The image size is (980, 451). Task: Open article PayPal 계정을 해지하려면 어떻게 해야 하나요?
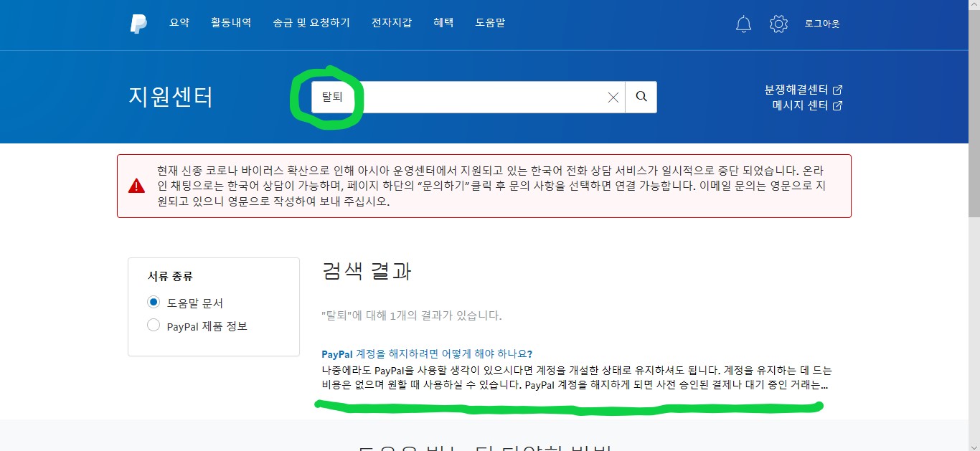[x=427, y=354]
